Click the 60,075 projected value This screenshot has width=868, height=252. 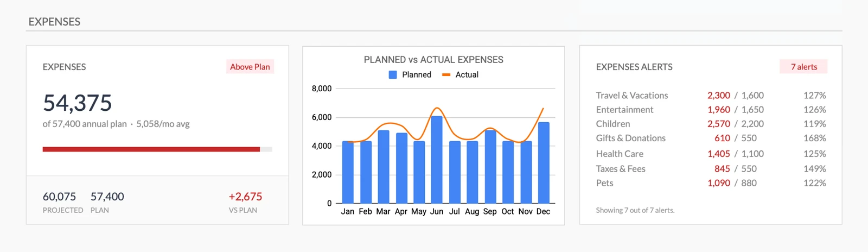(59, 197)
